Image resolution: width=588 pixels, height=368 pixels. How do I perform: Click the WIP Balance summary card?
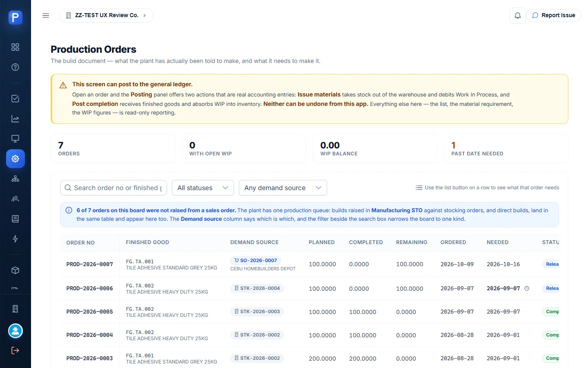[375, 148]
